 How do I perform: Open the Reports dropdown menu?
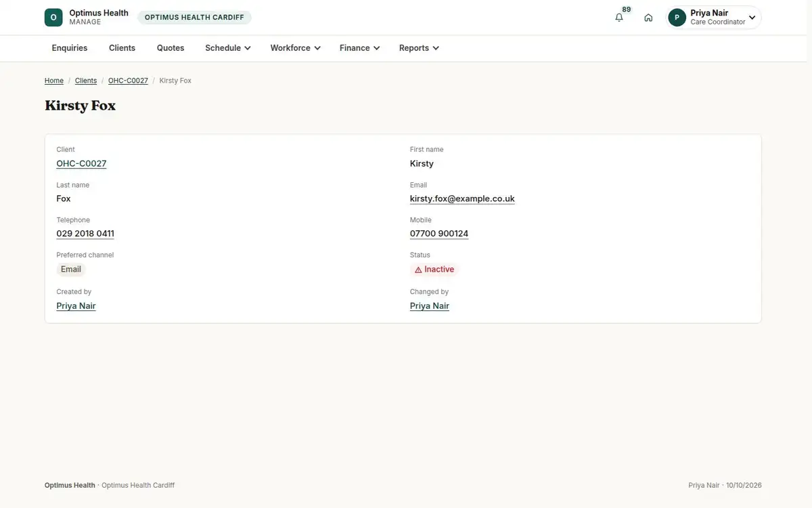coord(419,48)
